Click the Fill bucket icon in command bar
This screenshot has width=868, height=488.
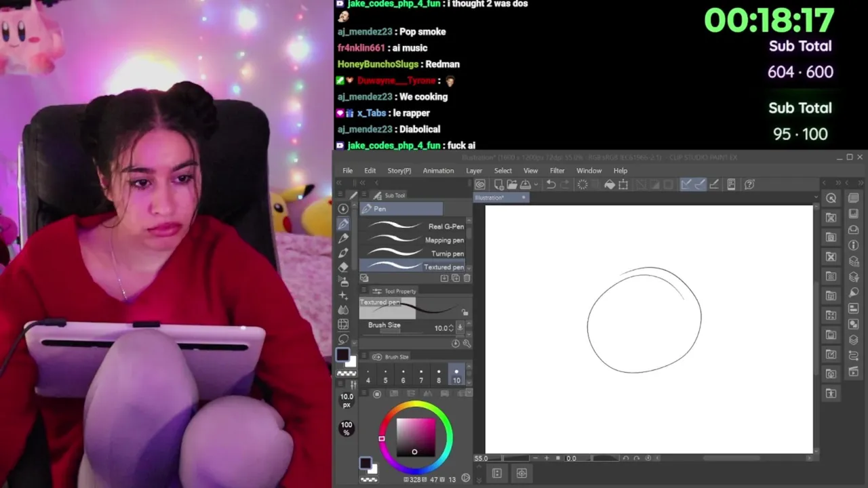pos(610,184)
